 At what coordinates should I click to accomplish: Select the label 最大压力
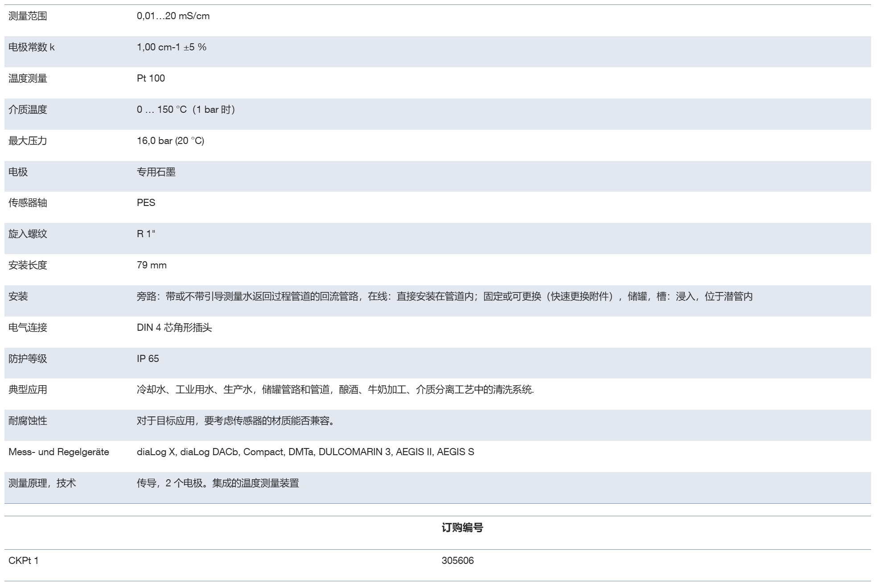click(28, 141)
